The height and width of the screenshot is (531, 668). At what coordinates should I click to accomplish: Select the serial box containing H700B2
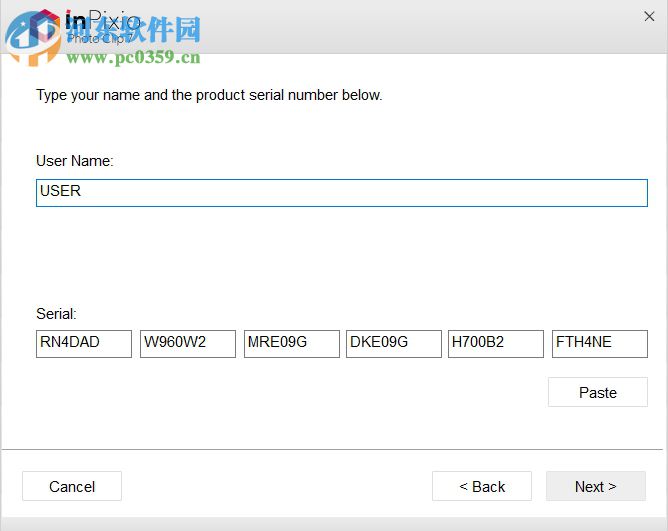click(496, 343)
